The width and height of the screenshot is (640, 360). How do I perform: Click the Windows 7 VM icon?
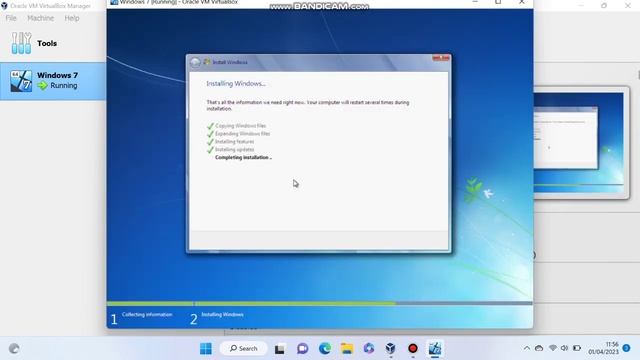(x=21, y=81)
